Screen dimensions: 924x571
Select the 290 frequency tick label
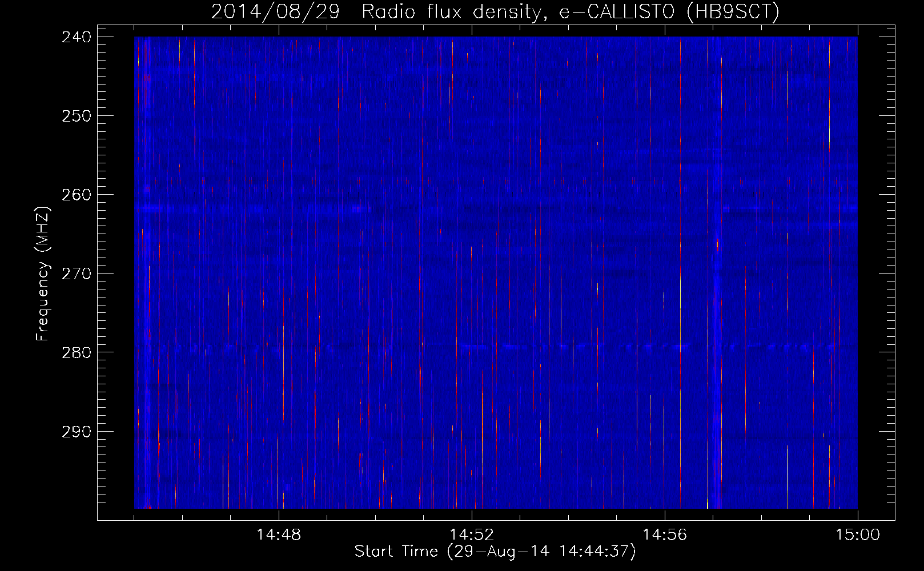tap(77, 432)
